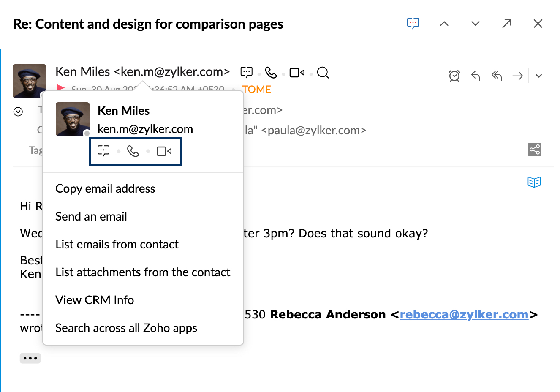This screenshot has height=392, width=560.
Task: Collapse the email header details
Action: click(x=18, y=111)
